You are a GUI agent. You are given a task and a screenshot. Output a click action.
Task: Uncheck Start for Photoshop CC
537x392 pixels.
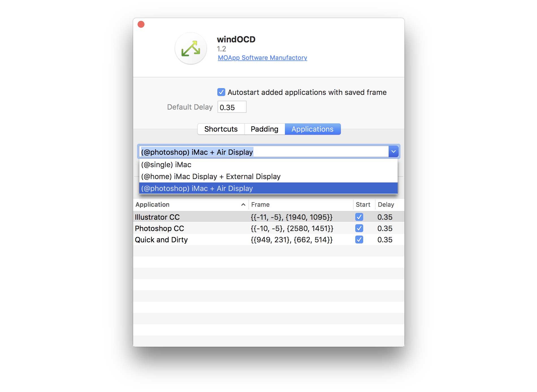point(359,228)
